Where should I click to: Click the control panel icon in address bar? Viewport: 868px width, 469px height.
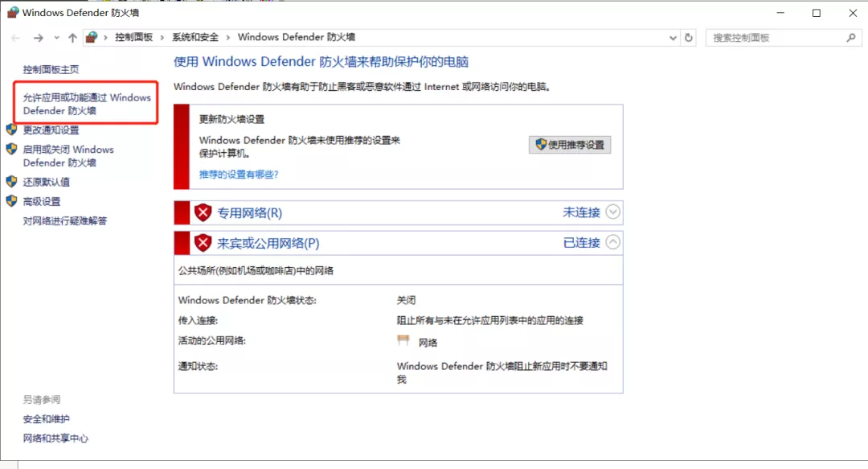(x=92, y=38)
